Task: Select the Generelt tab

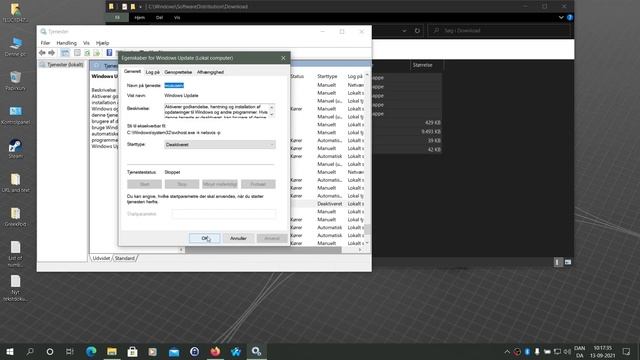Action: click(132, 71)
